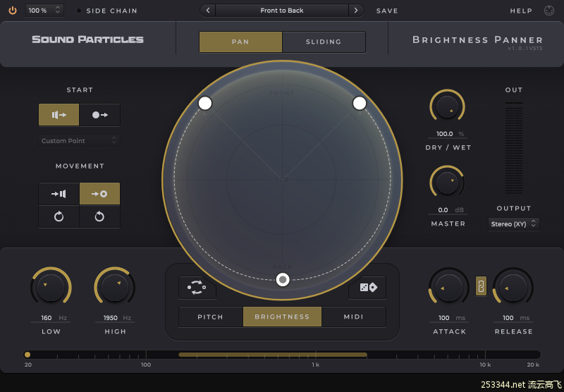Go to the next preset arrow
564x392 pixels.
point(356,11)
